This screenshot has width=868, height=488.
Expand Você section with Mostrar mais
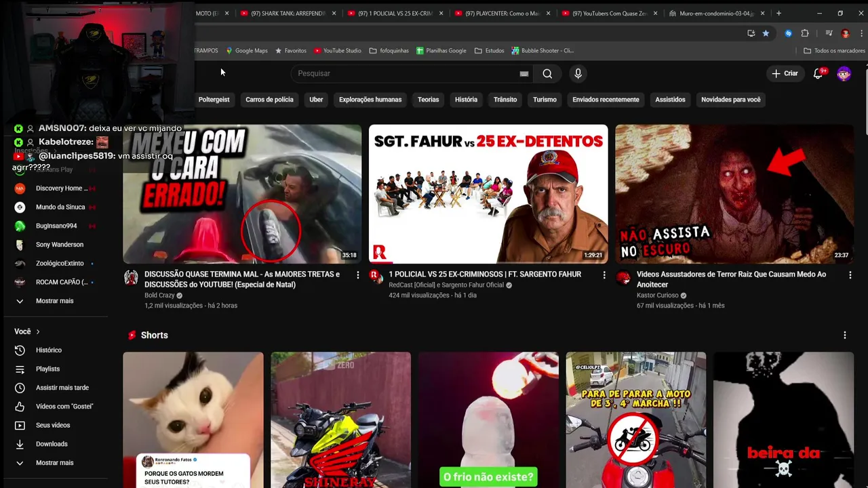coord(56,463)
